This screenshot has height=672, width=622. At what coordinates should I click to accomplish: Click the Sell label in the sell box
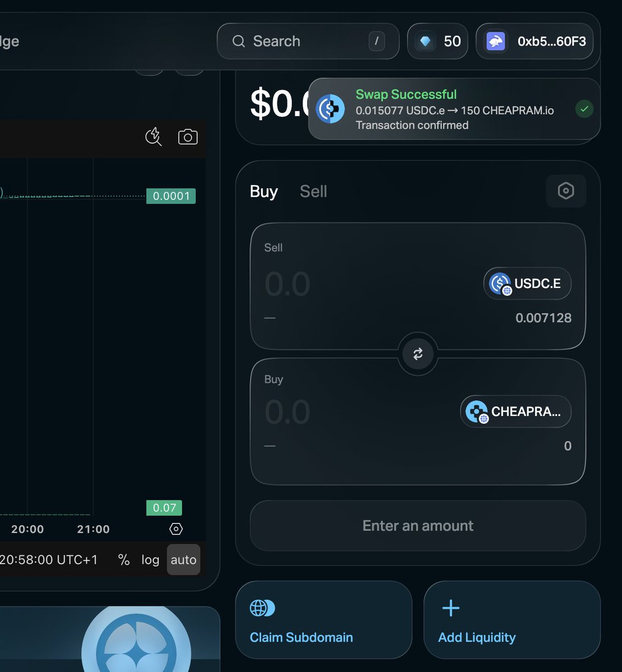273,248
